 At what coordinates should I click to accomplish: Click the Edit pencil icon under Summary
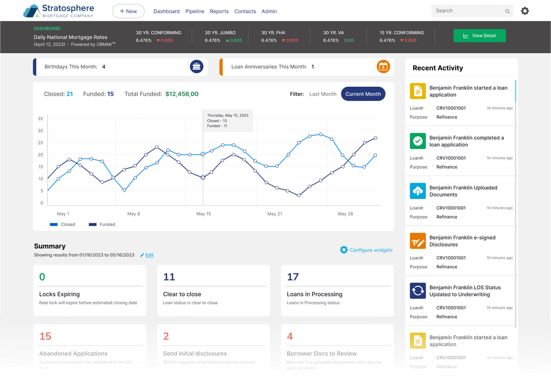143,255
